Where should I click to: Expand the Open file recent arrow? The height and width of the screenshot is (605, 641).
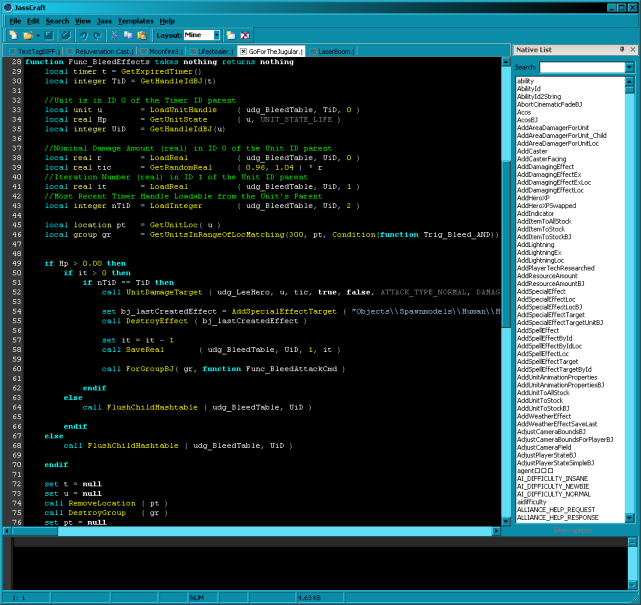(x=38, y=36)
